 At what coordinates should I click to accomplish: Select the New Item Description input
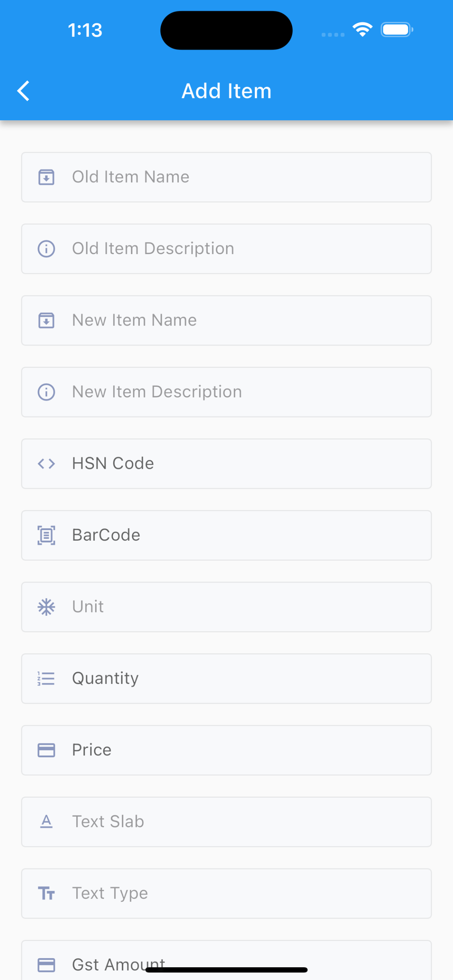point(226,392)
